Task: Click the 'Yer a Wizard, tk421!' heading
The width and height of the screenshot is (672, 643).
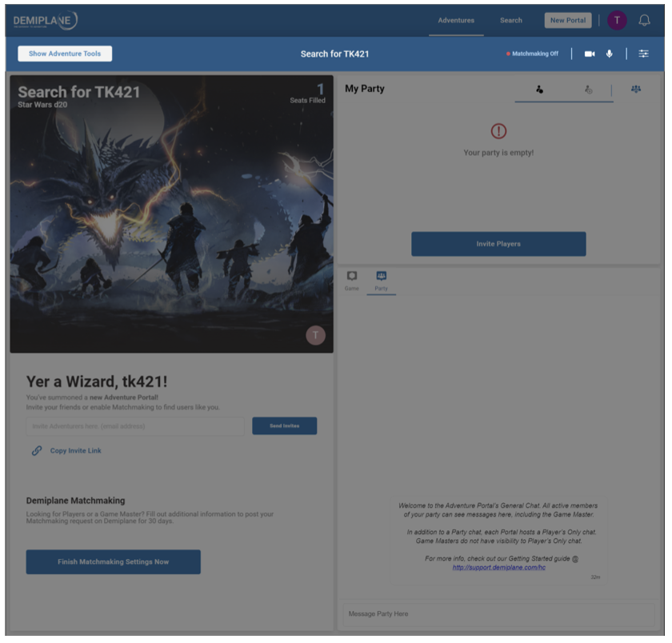Action: [97, 381]
